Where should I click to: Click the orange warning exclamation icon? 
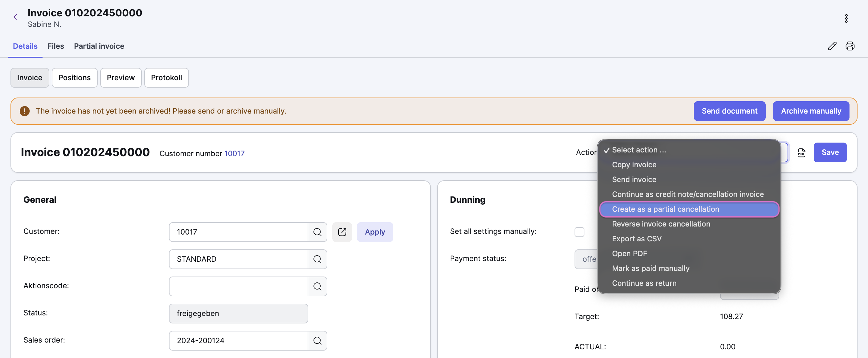[25, 111]
